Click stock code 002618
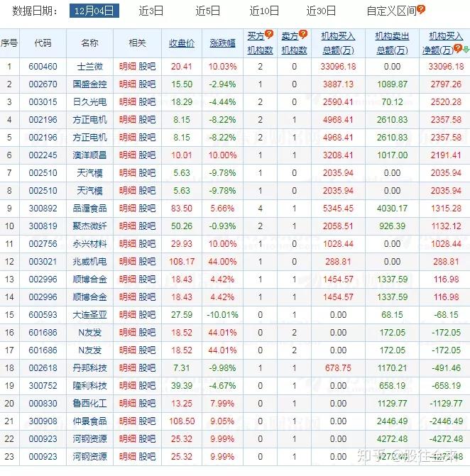Image resolution: width=470 pixels, height=476 pixels. click(43, 368)
